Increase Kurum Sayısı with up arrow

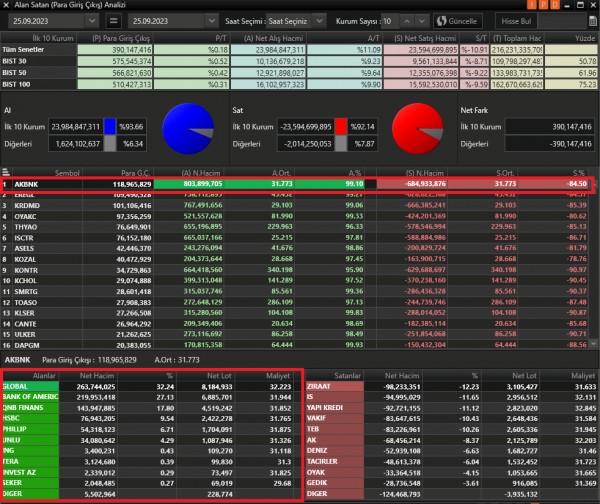coord(407,21)
